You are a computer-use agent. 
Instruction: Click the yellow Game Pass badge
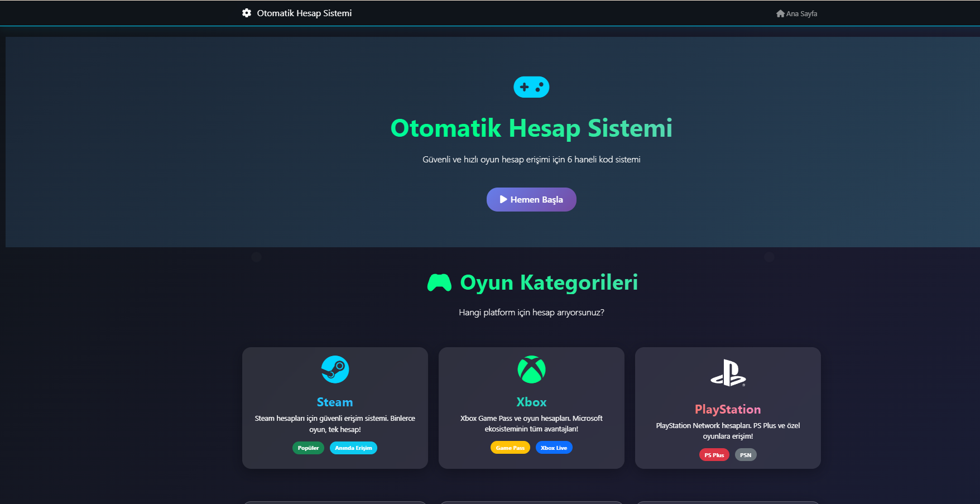510,448
